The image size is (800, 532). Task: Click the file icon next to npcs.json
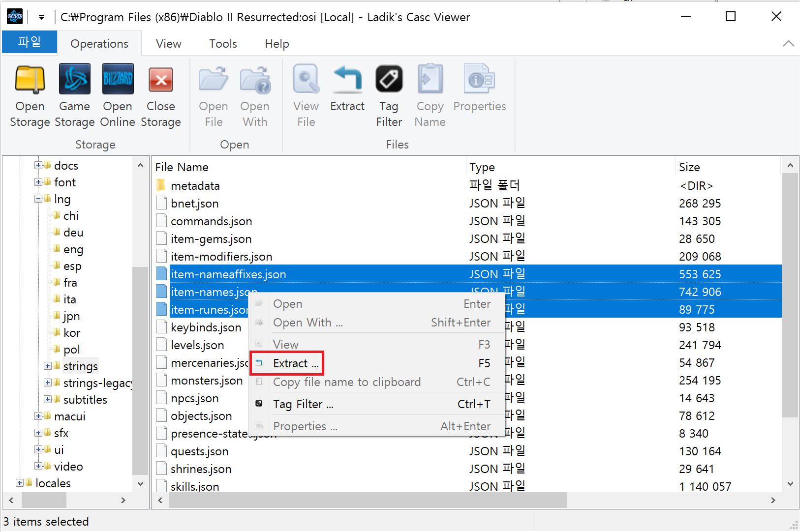click(161, 398)
